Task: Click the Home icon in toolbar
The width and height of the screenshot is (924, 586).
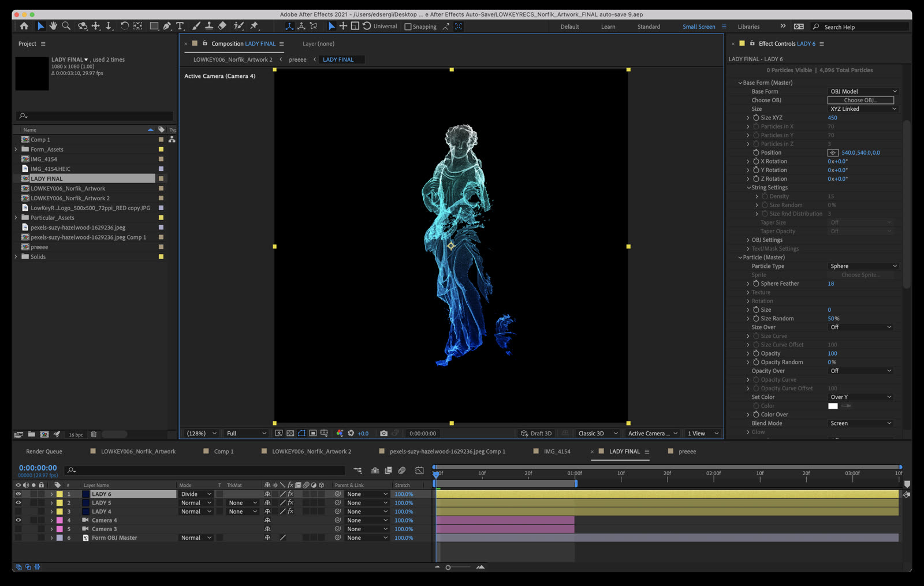Action: point(24,26)
